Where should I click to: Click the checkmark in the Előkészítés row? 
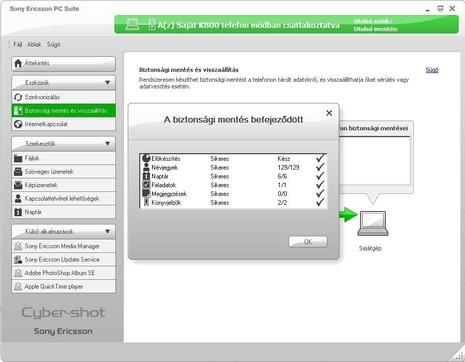click(320, 158)
